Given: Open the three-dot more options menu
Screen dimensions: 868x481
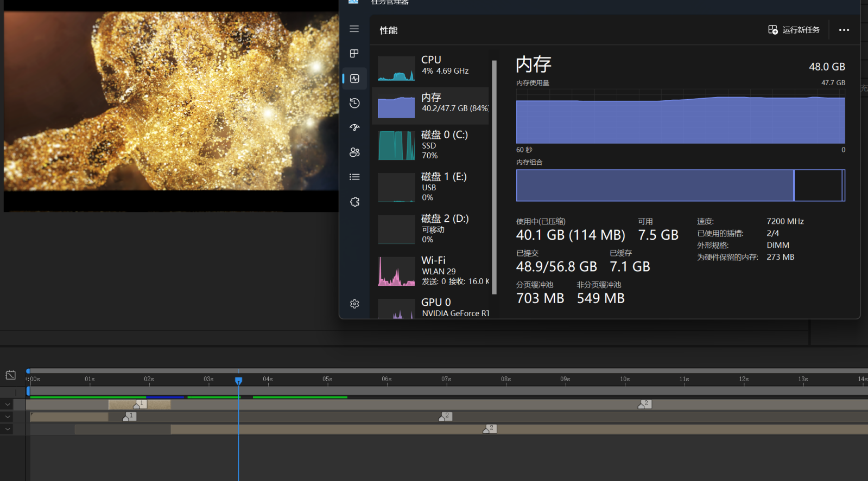Looking at the screenshot, I should pos(844,30).
